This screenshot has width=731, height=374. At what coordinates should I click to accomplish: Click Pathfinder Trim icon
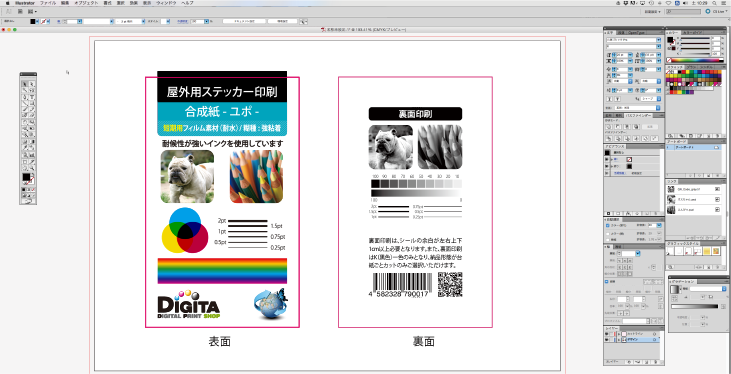(618, 139)
